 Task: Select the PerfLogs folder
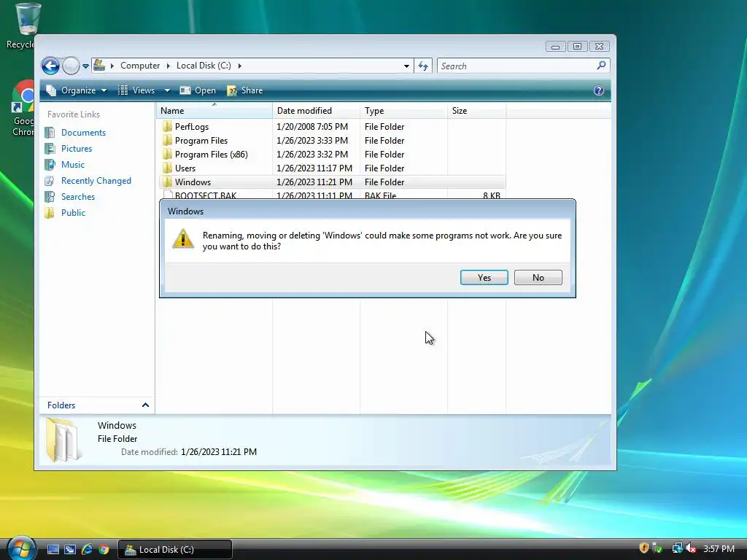tap(192, 127)
